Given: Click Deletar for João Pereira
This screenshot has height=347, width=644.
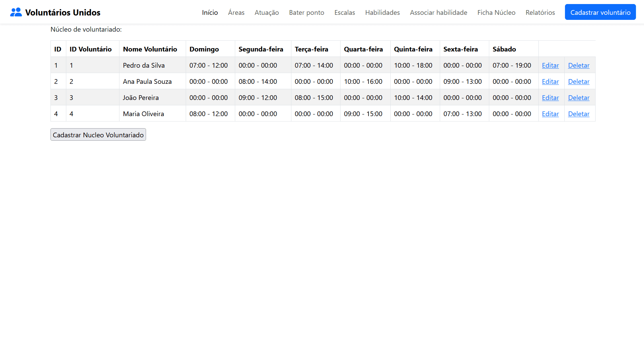Looking at the screenshot, I should 578,98.
